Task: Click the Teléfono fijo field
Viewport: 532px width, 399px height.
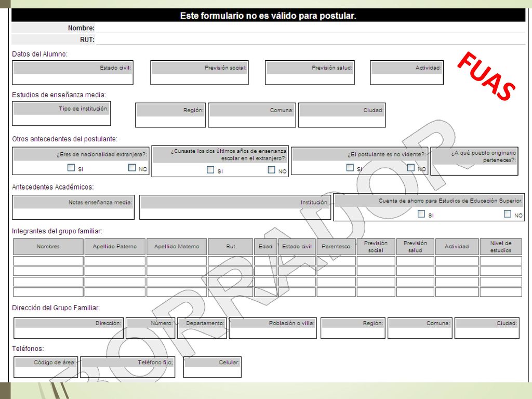Action: click(128, 367)
